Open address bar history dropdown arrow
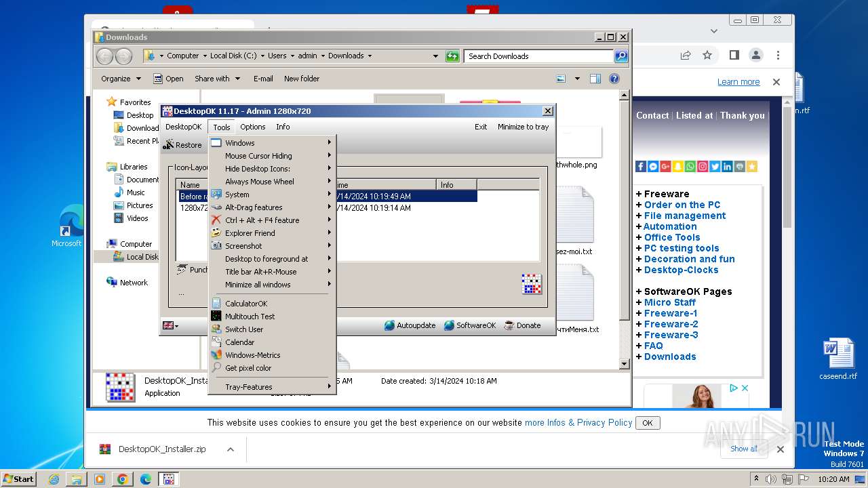 (x=435, y=56)
